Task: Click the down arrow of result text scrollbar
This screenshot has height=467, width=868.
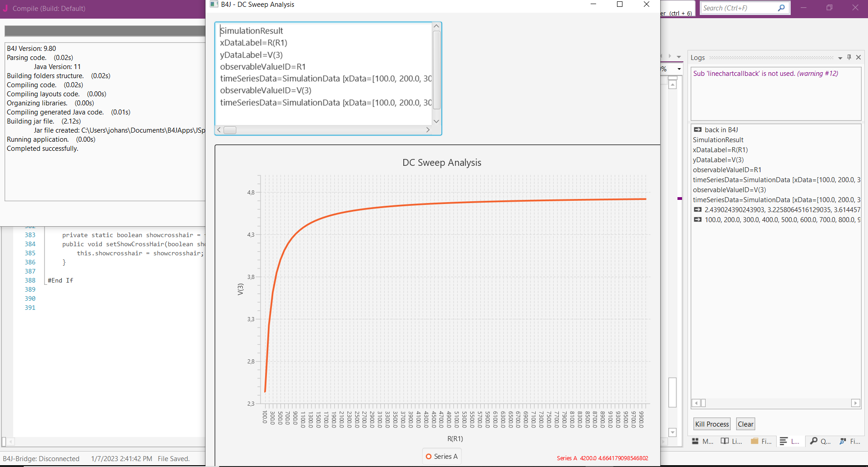Action: [437, 121]
